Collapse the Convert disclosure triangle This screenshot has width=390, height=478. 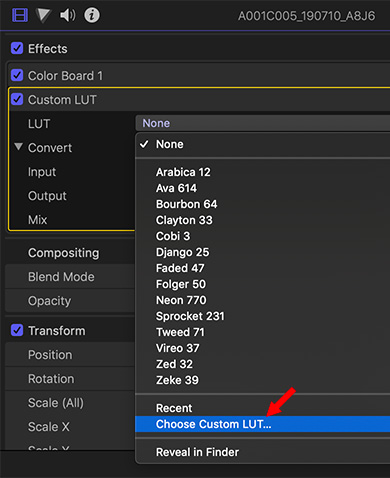(x=19, y=147)
